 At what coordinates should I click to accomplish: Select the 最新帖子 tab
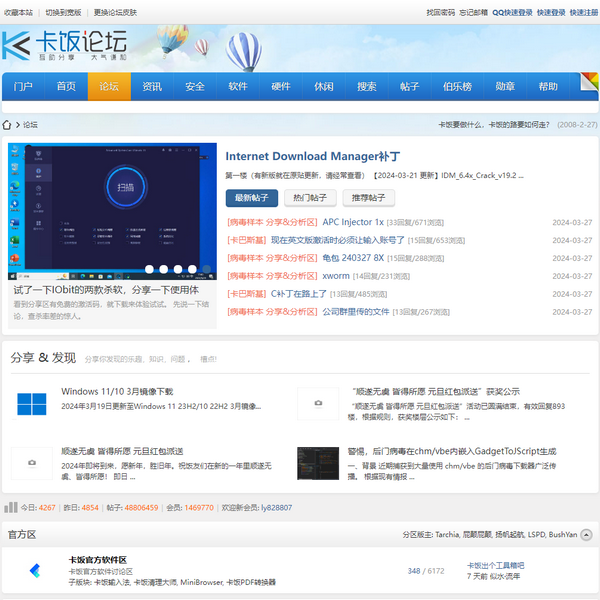pyautogui.click(x=251, y=197)
